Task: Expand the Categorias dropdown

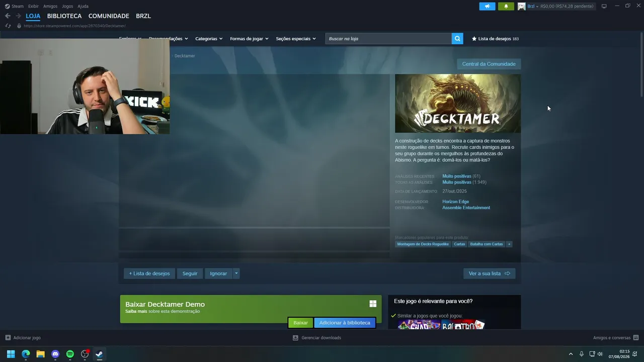Action: [209, 39]
